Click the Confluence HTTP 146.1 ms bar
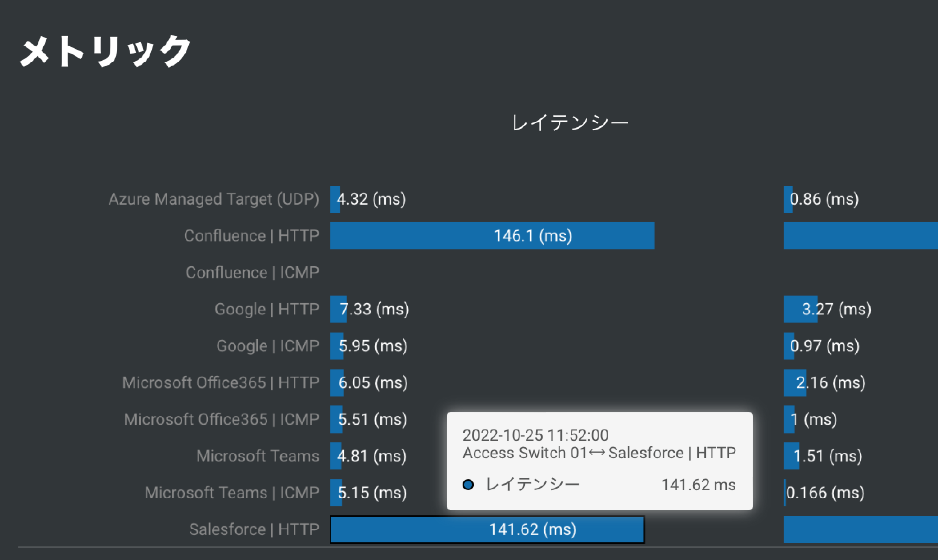 [492, 236]
